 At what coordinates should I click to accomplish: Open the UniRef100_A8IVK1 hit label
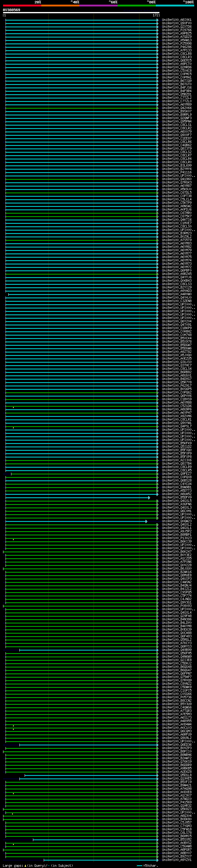(x=176, y=20)
